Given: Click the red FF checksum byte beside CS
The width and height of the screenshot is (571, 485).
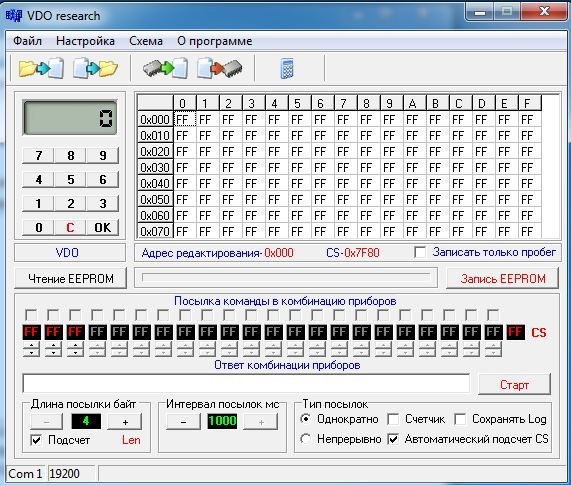Looking at the screenshot, I should pos(516,332).
